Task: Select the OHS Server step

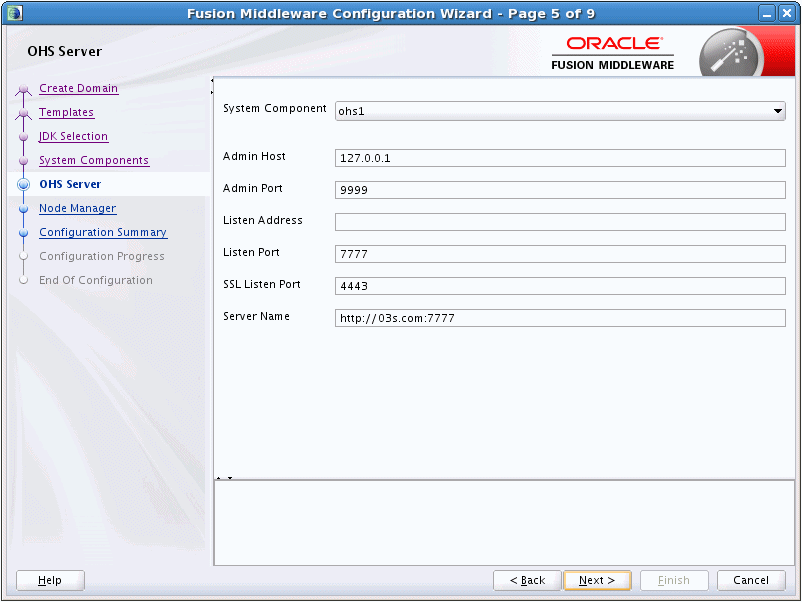Action: click(x=70, y=184)
